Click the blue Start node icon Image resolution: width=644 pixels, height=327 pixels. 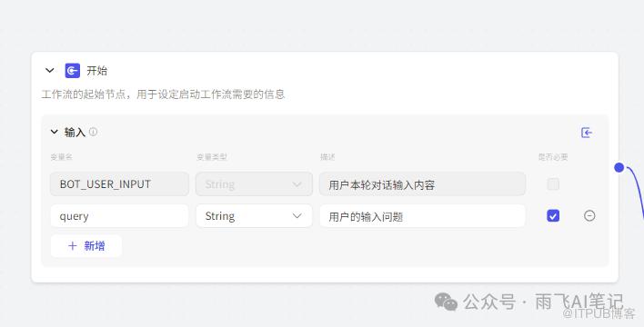[x=73, y=71]
